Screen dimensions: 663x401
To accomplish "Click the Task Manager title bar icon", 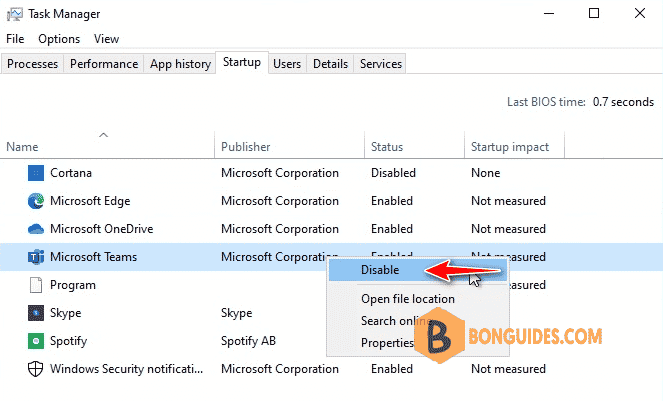I will tap(14, 14).
